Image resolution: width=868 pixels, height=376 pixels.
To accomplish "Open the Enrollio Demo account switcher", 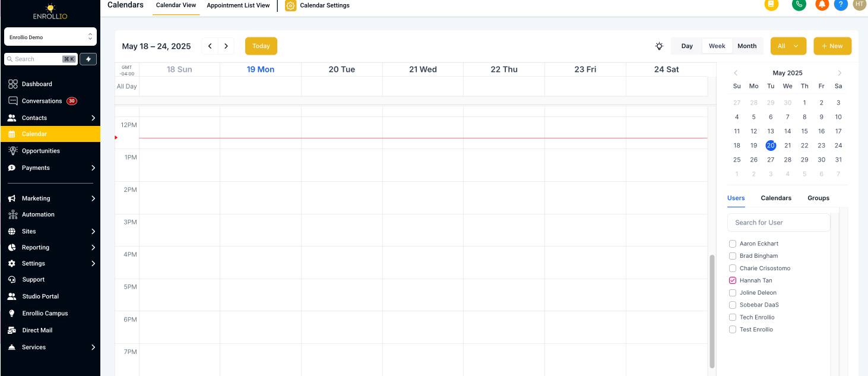I will click(x=50, y=37).
